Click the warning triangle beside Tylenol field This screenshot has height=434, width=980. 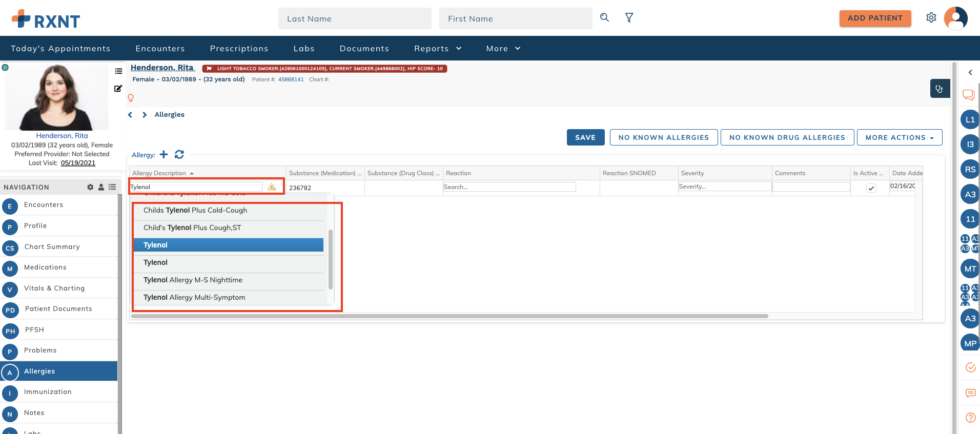pyautogui.click(x=272, y=187)
